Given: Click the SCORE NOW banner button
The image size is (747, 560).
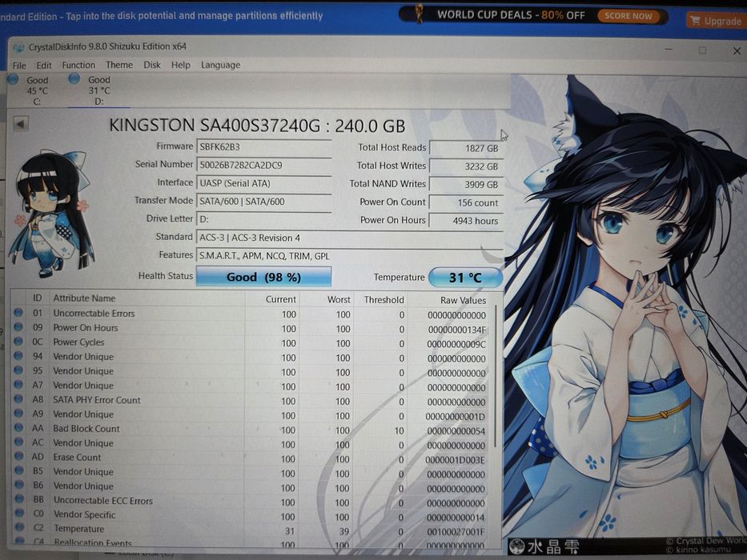Looking at the screenshot, I should pyautogui.click(x=629, y=16).
